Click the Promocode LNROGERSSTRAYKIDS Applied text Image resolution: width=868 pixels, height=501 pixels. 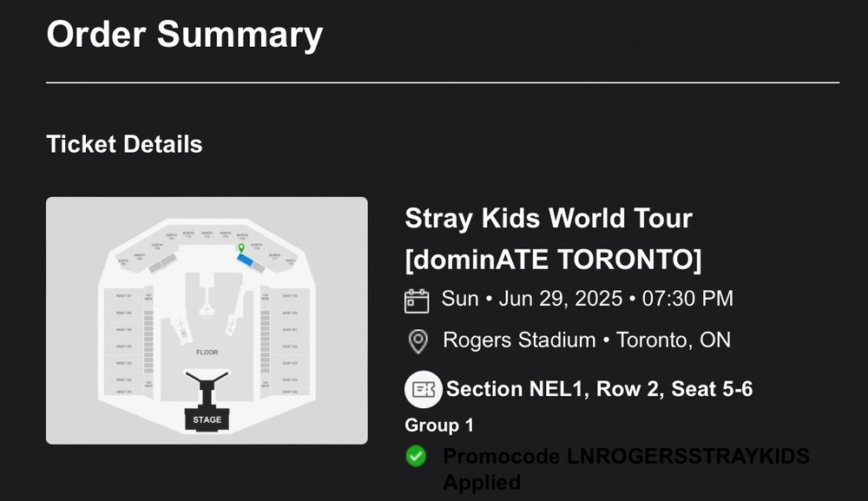625,468
